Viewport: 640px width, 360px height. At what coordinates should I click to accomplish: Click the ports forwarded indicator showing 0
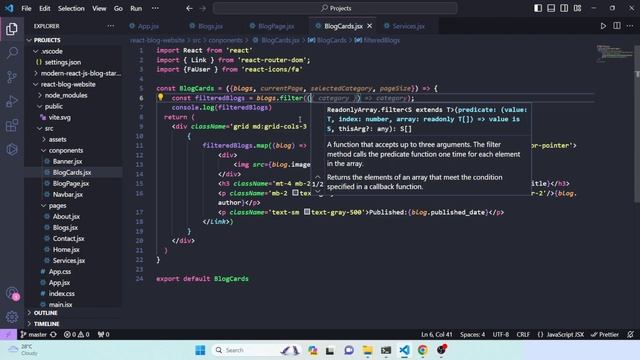coord(104,335)
